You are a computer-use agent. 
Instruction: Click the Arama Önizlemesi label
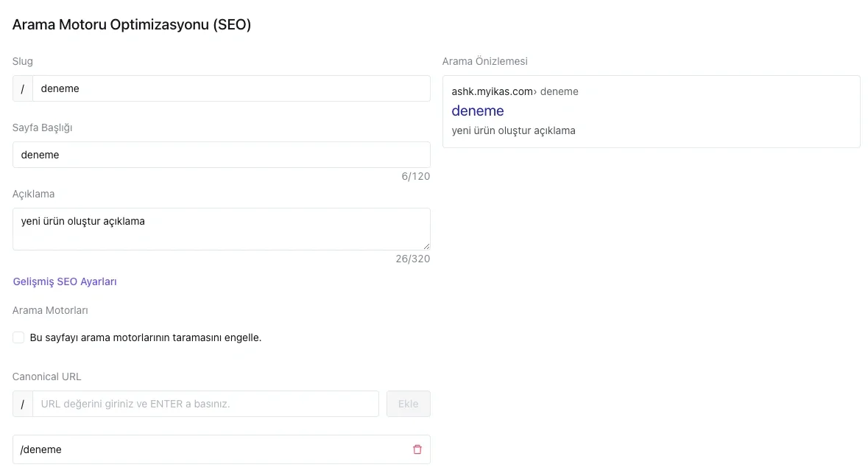pyautogui.click(x=485, y=61)
